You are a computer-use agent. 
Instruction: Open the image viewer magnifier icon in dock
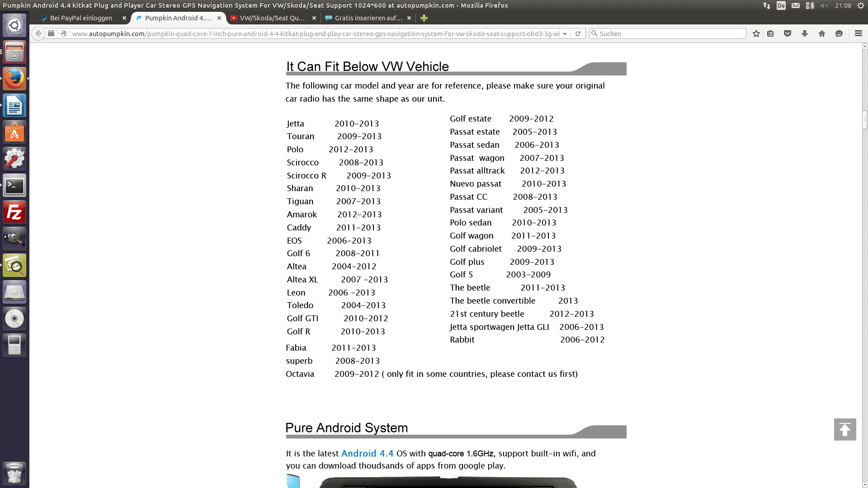(14, 265)
